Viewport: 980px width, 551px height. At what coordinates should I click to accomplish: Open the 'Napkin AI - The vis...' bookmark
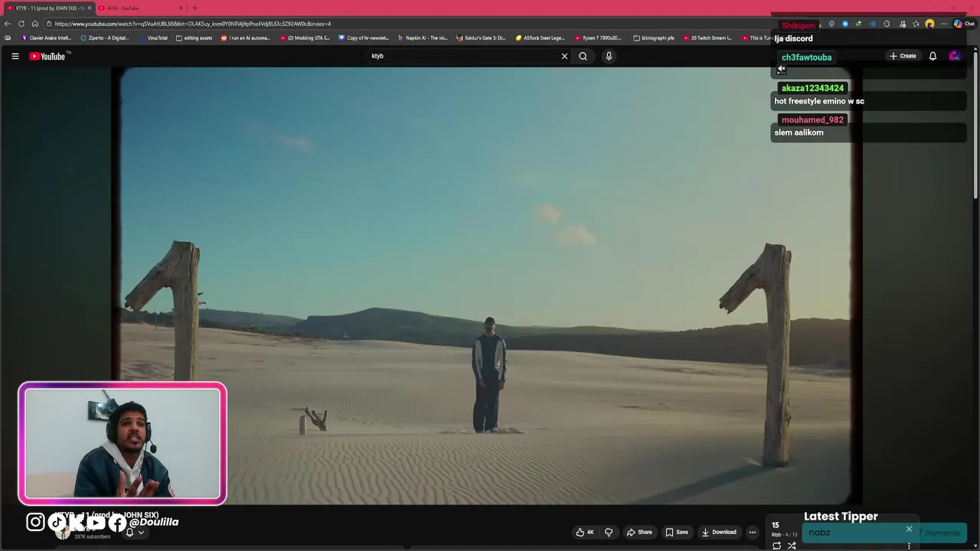[423, 37]
